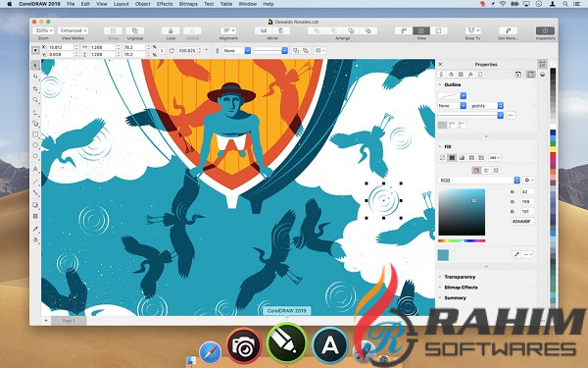The image size is (588, 368).
Task: Close the Properties panel
Action: (x=441, y=64)
